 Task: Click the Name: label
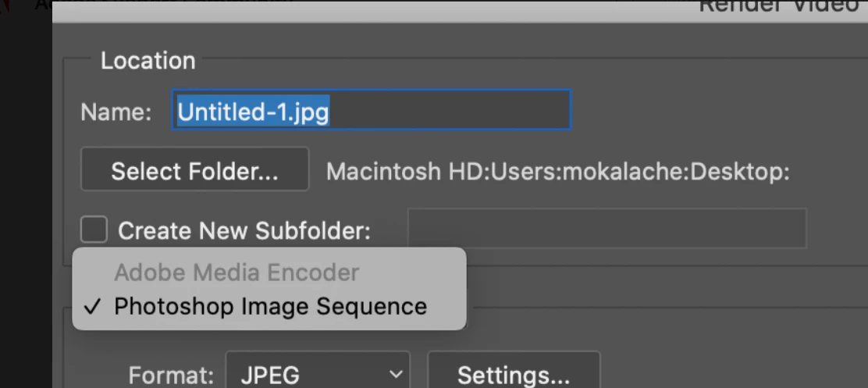116,112
